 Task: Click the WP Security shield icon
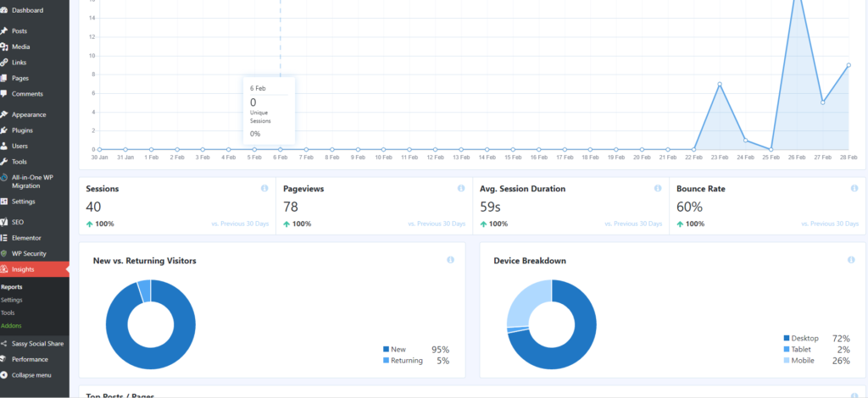click(4, 254)
